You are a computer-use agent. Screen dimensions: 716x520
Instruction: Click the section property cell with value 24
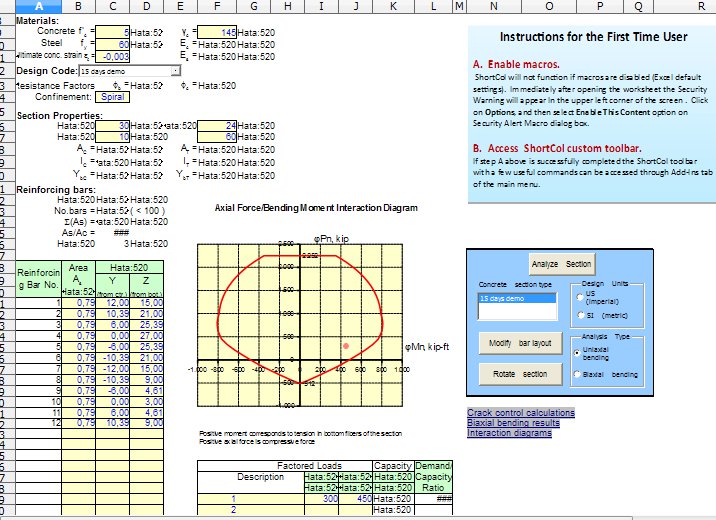click(217, 126)
